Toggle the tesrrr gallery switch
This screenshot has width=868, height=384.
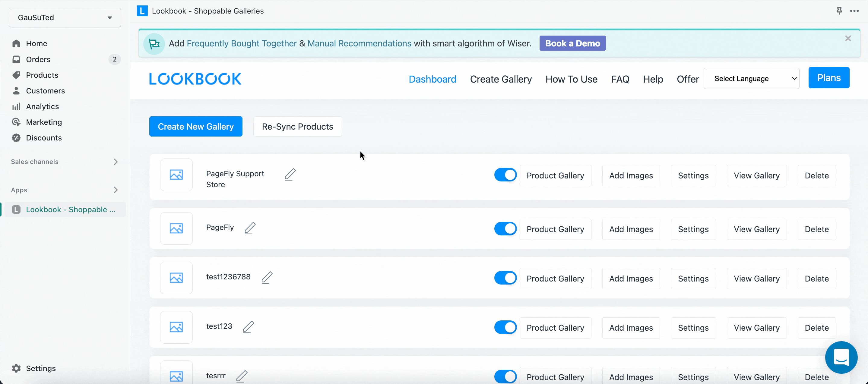pyautogui.click(x=505, y=376)
